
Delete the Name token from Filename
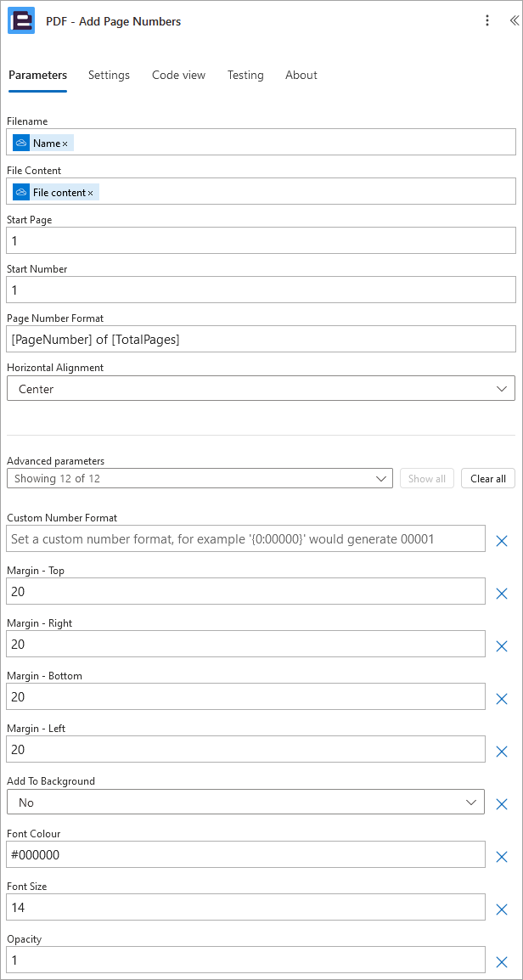point(65,144)
